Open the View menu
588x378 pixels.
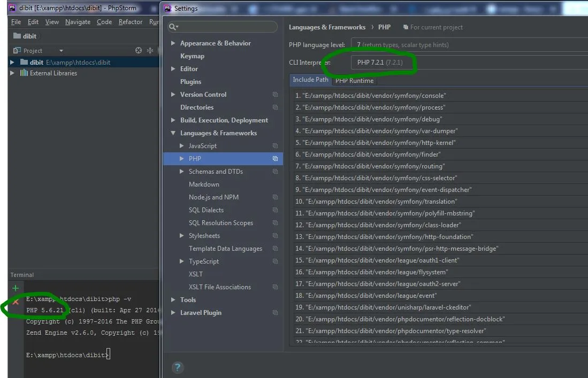(52, 22)
